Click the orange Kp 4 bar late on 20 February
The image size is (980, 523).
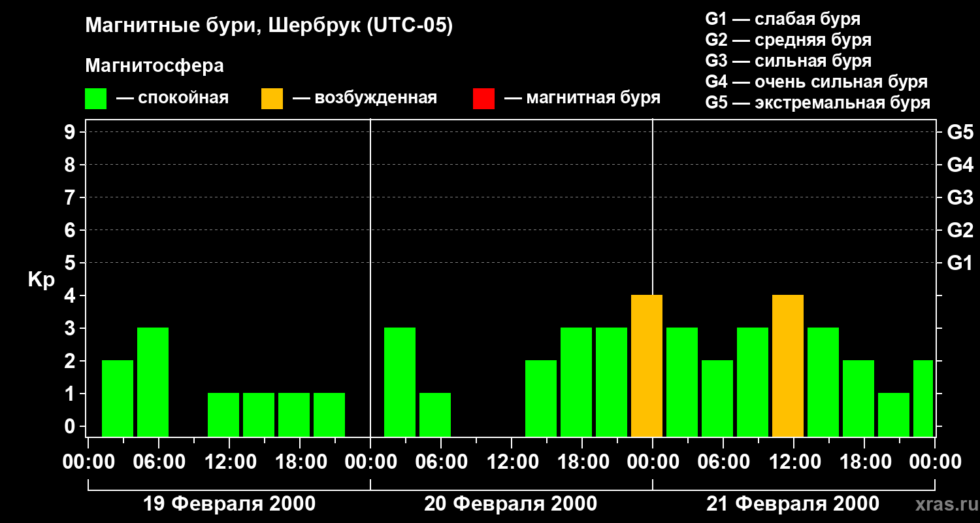647,365
